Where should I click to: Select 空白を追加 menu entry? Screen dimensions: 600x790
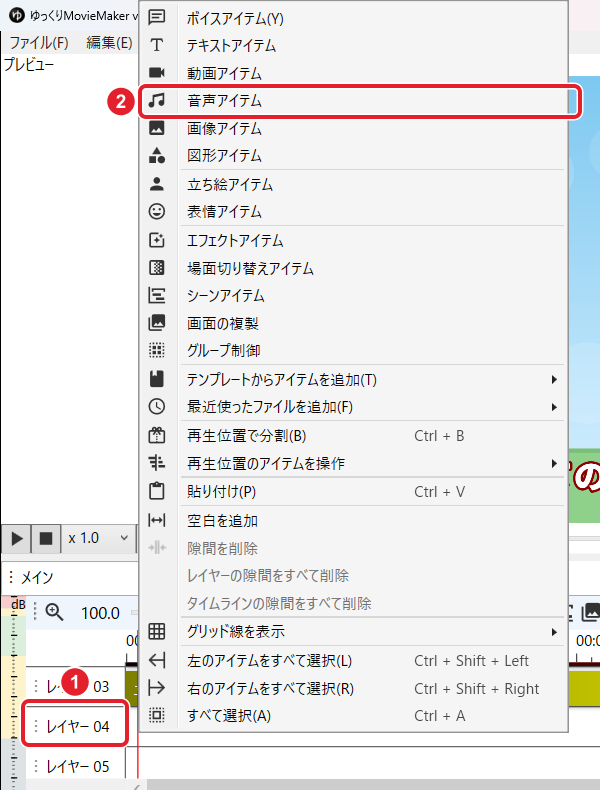click(x=353, y=520)
